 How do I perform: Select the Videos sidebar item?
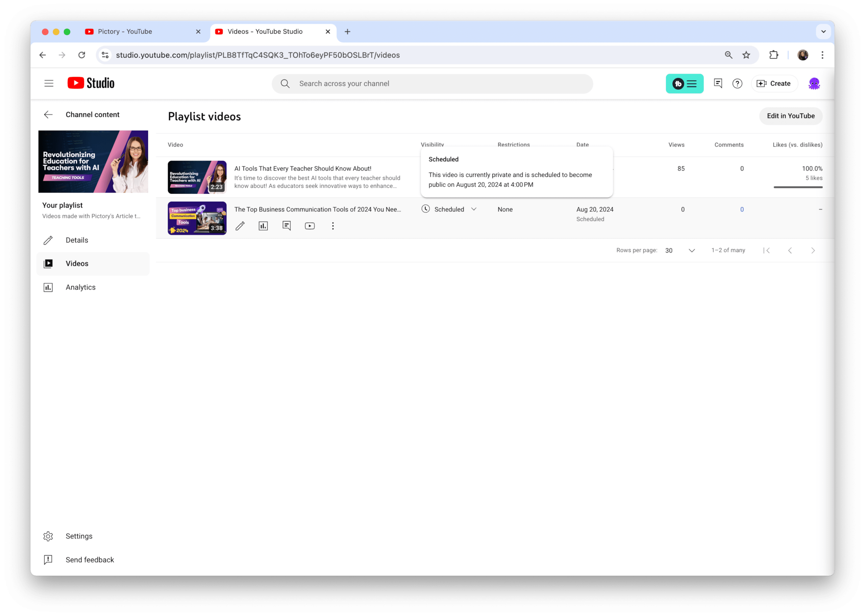[93, 264]
